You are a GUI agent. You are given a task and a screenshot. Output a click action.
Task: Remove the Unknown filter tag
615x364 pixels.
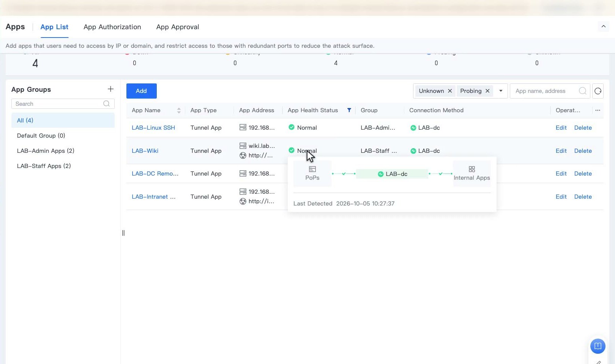(450, 91)
